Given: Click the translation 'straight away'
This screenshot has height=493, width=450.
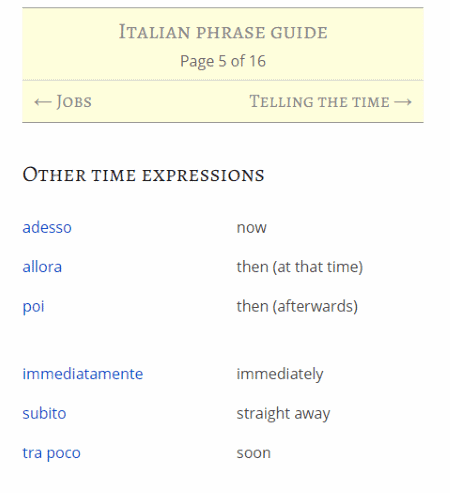Looking at the screenshot, I should point(283,414).
